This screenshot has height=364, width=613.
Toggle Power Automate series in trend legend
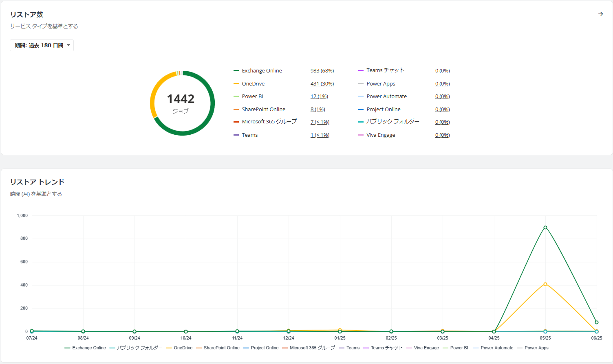click(x=493, y=348)
